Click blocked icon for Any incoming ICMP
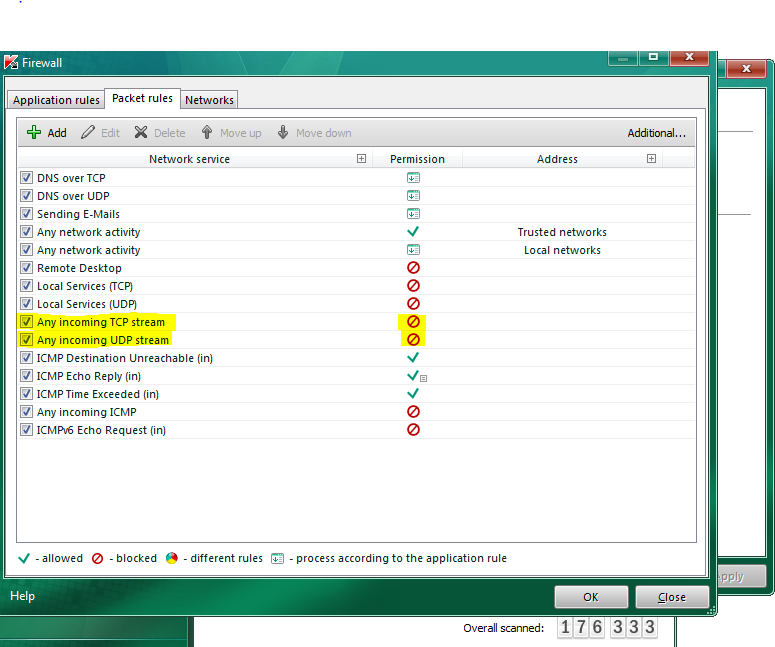The height and width of the screenshot is (647, 775). pyautogui.click(x=413, y=412)
